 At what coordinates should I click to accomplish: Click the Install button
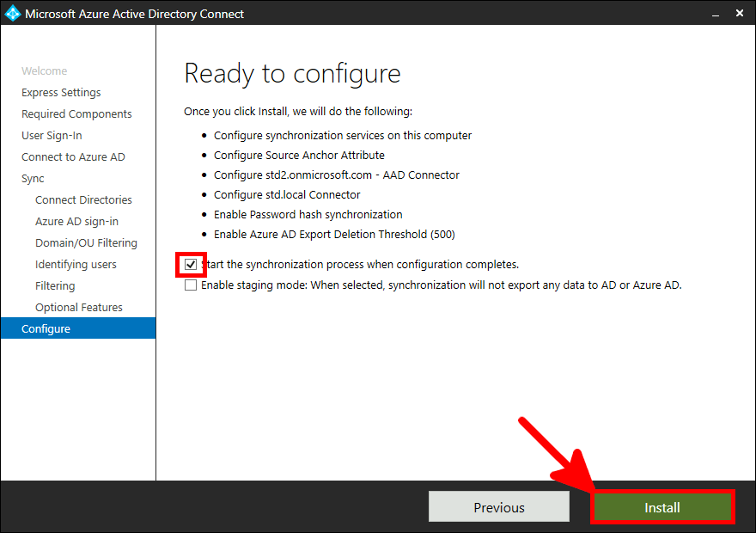click(x=662, y=506)
